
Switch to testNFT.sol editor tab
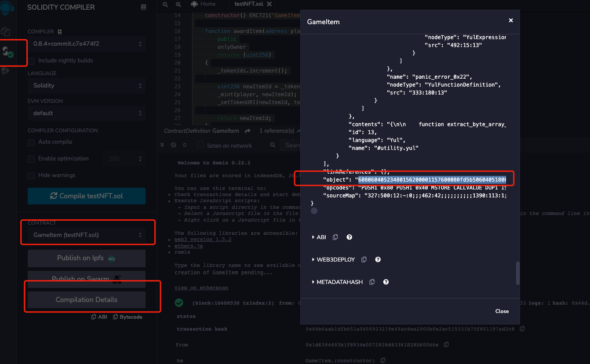(250, 4)
